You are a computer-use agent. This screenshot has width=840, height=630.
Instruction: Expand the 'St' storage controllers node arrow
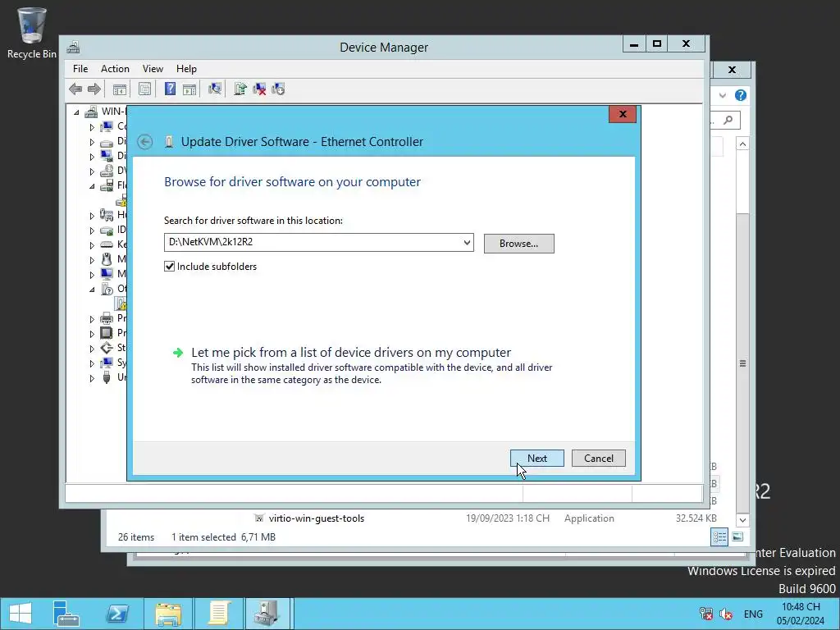click(x=92, y=348)
